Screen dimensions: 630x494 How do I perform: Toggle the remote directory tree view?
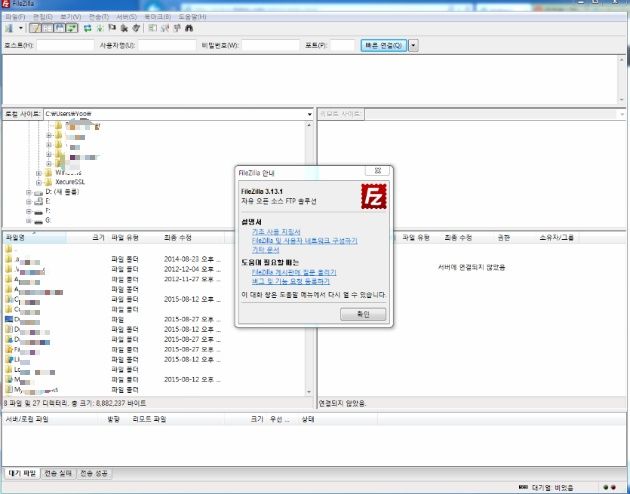pyautogui.click(x=59, y=28)
